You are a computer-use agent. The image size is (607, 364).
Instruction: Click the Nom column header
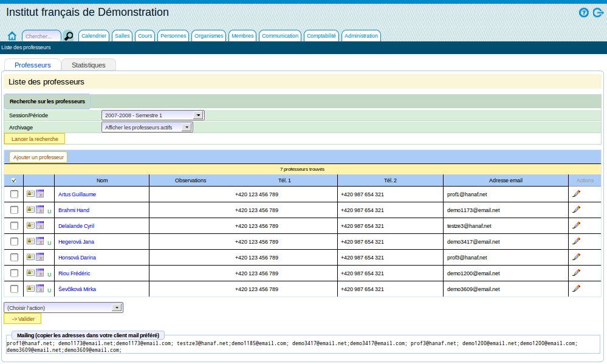(102, 180)
